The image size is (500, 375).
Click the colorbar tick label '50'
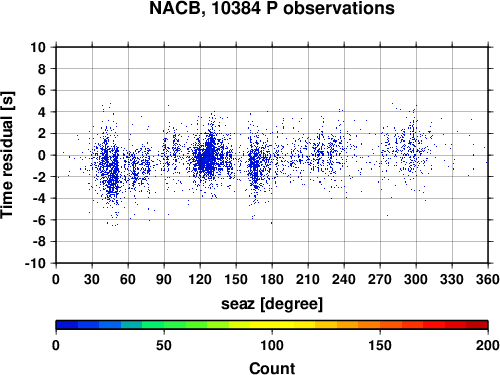point(164,345)
